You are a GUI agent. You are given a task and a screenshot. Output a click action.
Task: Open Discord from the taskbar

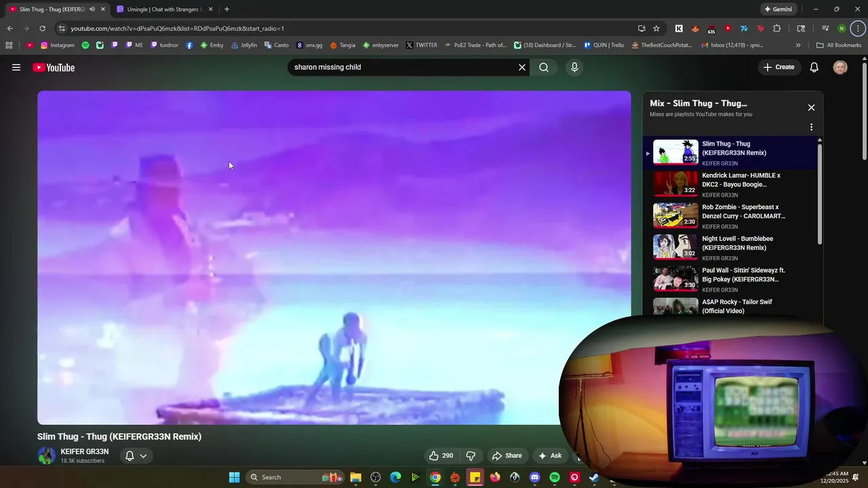pos(534,477)
